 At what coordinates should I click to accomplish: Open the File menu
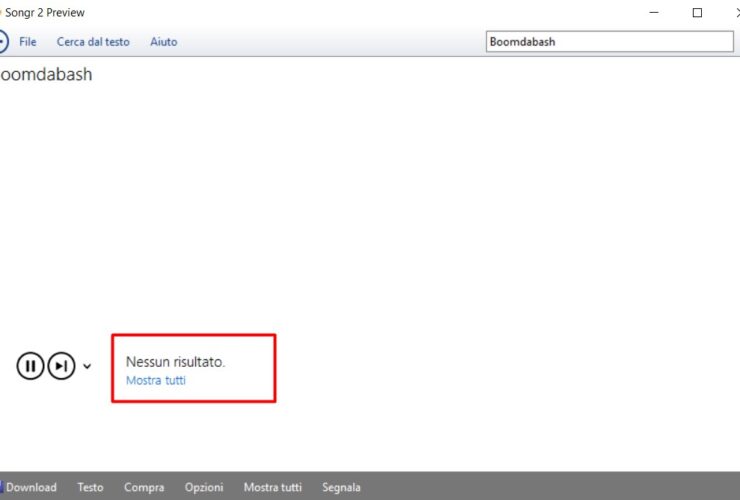point(28,42)
